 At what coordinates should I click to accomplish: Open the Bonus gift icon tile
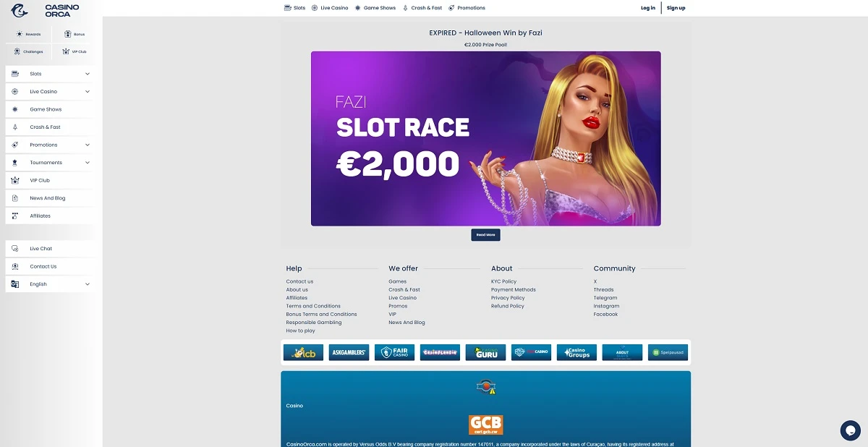[74, 34]
